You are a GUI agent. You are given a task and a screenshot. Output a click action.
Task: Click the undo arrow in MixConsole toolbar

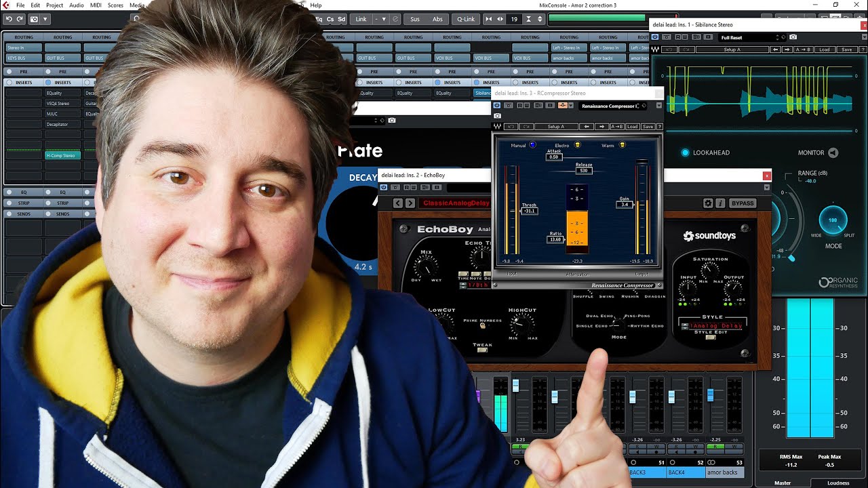pyautogui.click(x=9, y=19)
